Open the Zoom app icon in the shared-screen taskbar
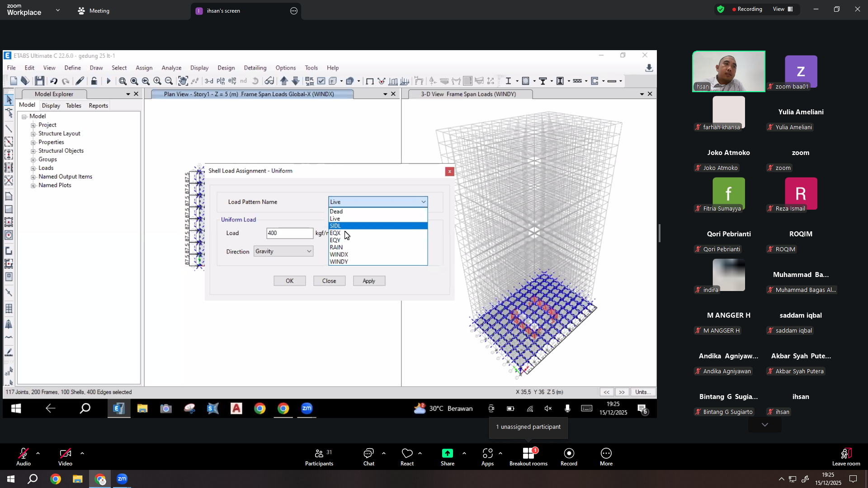 307,408
